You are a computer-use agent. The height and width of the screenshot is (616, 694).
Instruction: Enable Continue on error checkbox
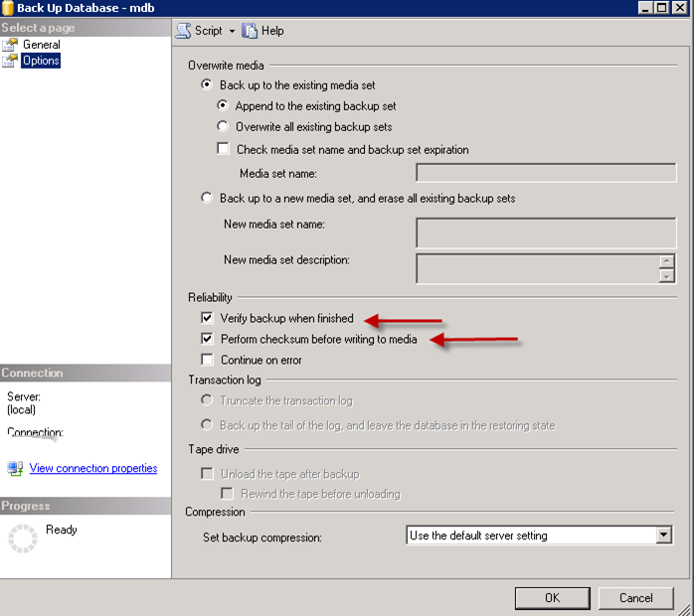click(x=207, y=359)
